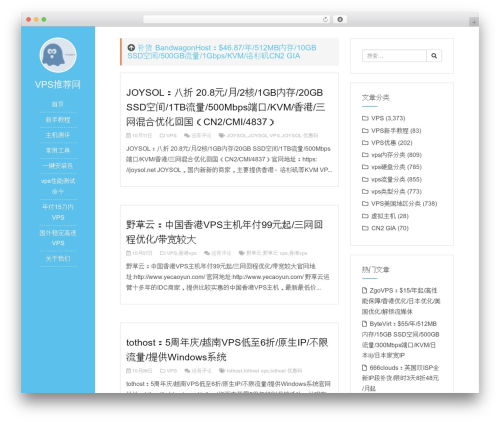This screenshot has height=423, width=500.
Task: Click folder icon beside VPS美国地区分类 (738)
Action: pos(365,204)
